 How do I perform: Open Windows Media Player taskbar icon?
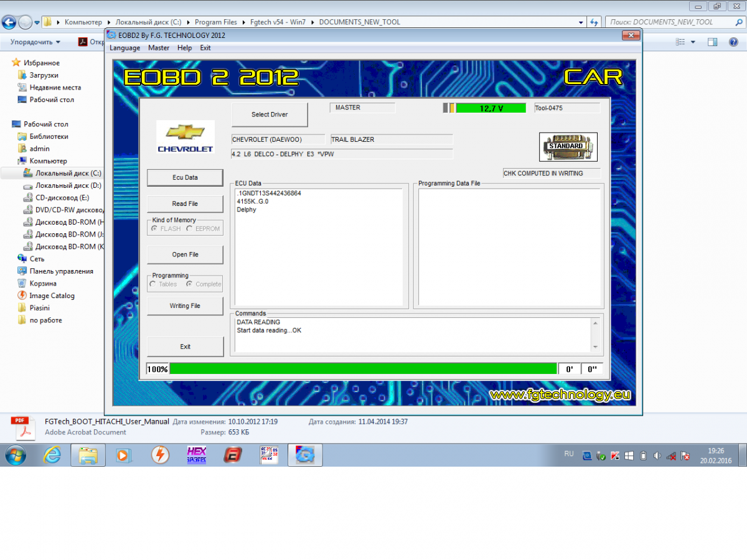(x=124, y=455)
